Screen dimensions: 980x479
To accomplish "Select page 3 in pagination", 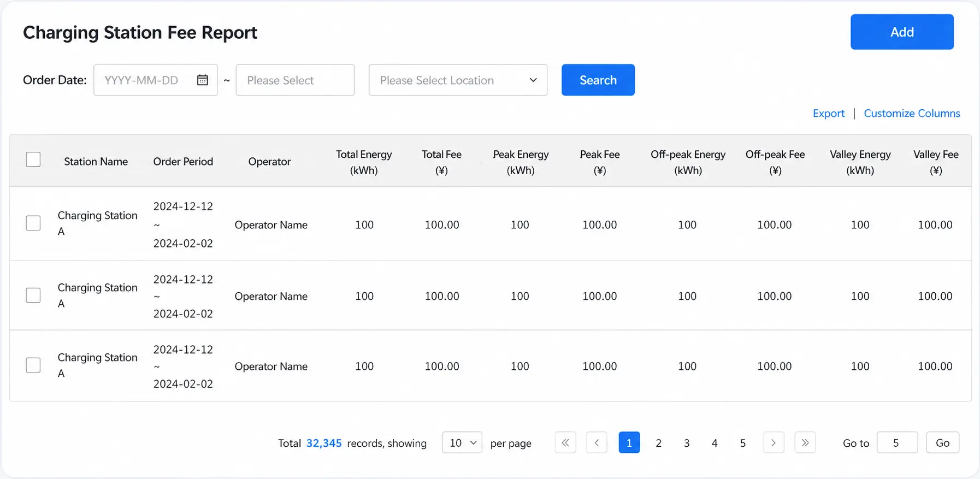I will 687,443.
